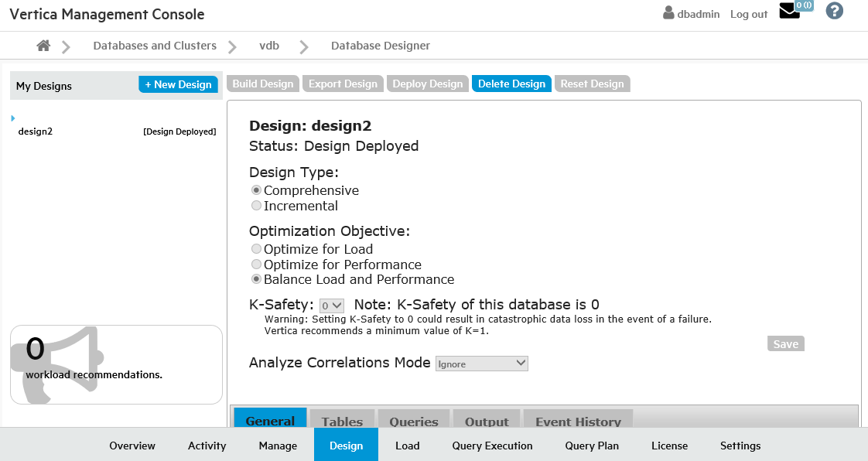The image size is (868, 461).
Task: Expand the Analyze Correlations Mode dropdown
Action: (481, 364)
